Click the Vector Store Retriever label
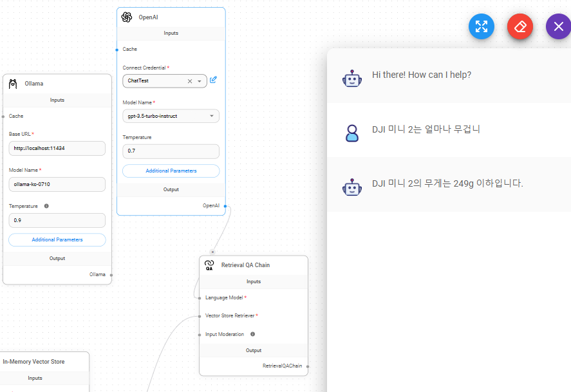Viewport: 571px width, 392px height. 230,315
